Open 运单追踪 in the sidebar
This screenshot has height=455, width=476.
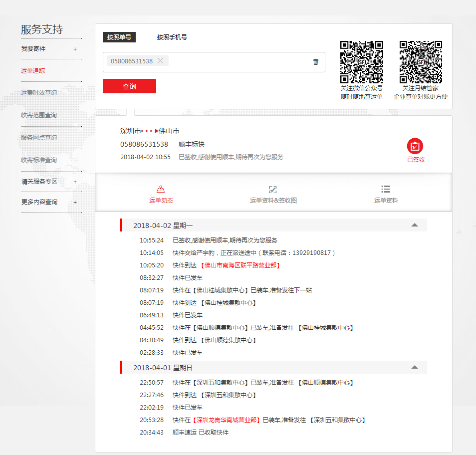[33, 71]
